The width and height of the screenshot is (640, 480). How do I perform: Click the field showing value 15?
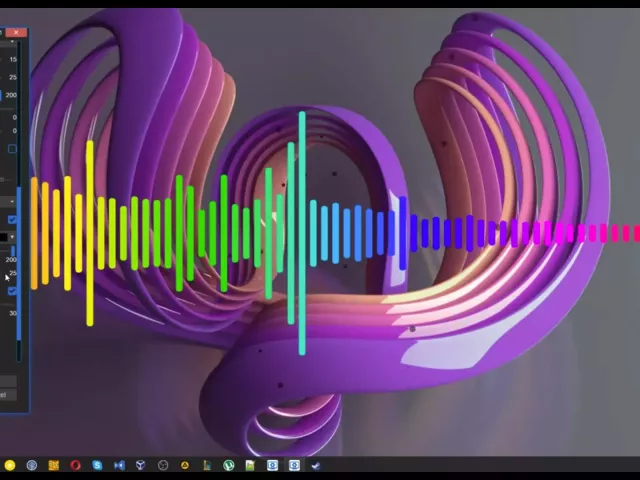(12, 59)
